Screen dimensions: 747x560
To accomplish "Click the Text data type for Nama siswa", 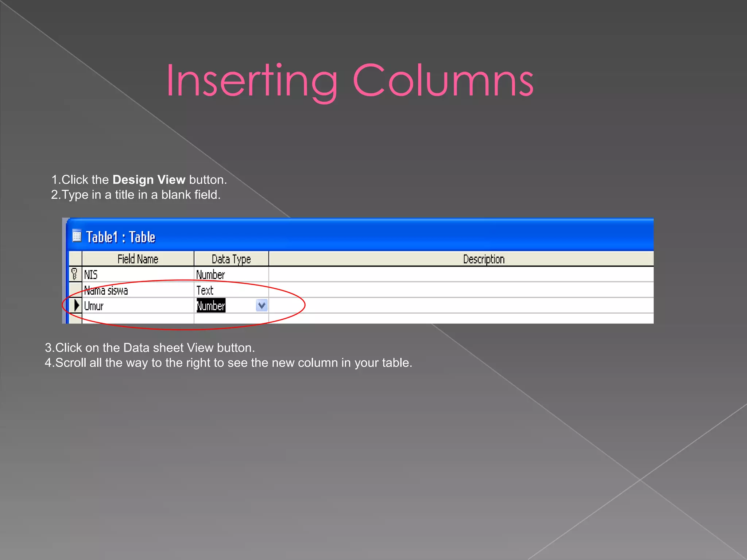I will tap(231, 290).
